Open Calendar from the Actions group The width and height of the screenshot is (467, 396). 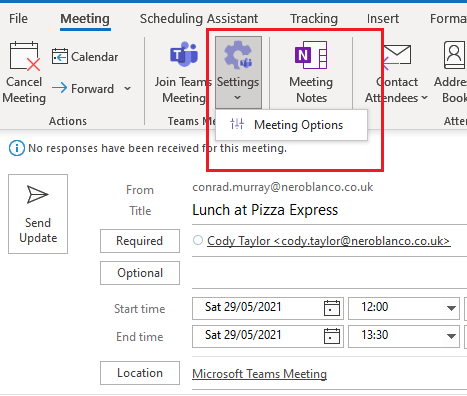(x=85, y=57)
